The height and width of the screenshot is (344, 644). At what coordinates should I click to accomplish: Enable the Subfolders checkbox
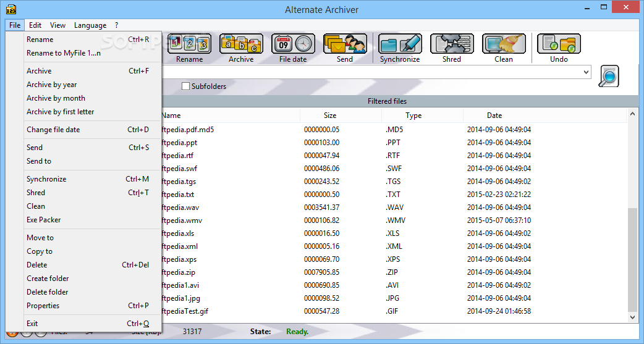pos(185,86)
